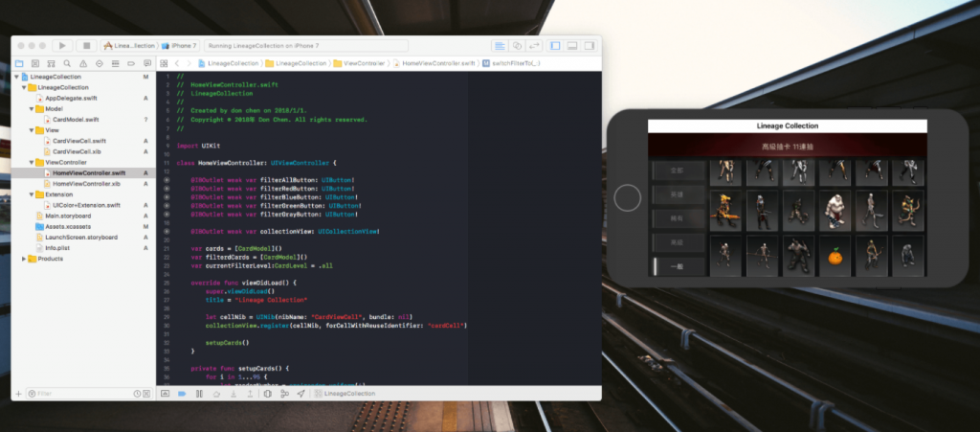
Task: Stop the running app in Xcode
Action: coord(86,46)
